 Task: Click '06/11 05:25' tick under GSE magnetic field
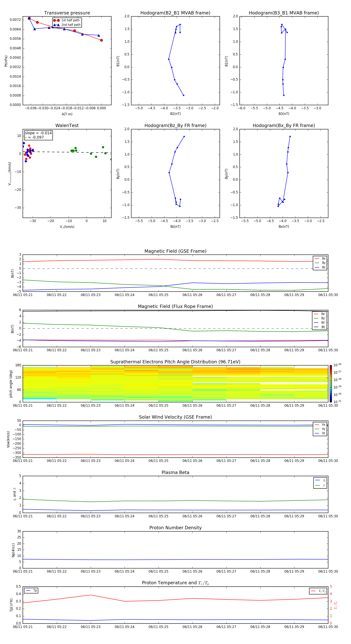[158, 295]
